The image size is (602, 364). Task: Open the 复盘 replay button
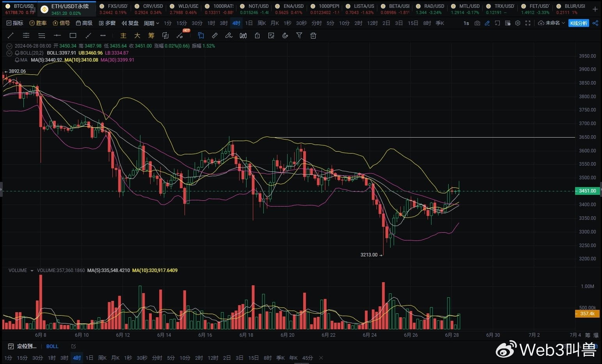130,23
